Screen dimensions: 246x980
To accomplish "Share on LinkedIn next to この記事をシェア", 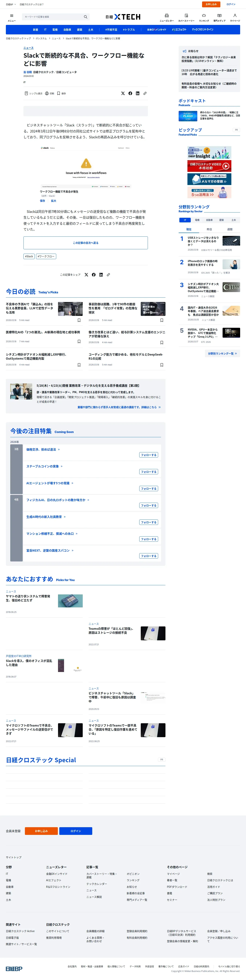I will (x=101, y=275).
